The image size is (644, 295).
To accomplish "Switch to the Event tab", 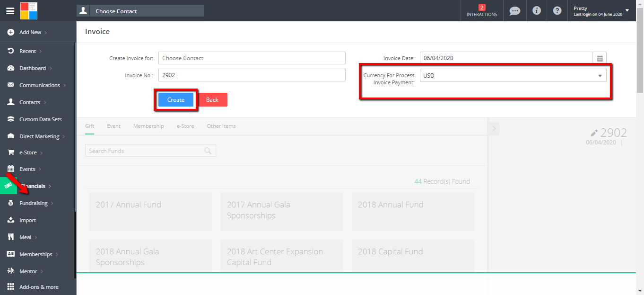I will point(113,126).
